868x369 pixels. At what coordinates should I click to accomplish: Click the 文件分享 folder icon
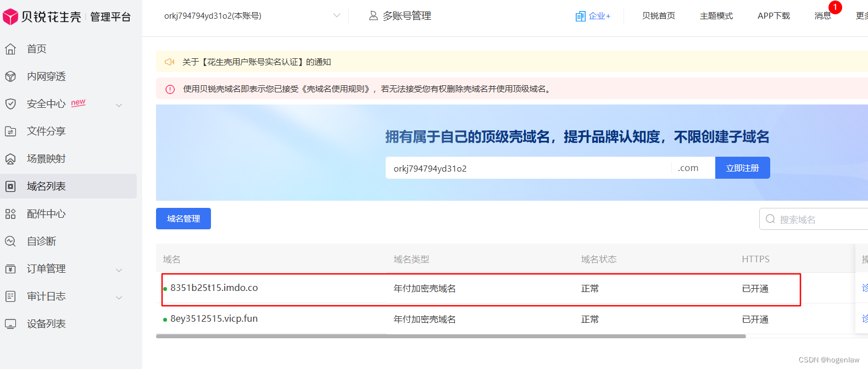click(x=10, y=131)
